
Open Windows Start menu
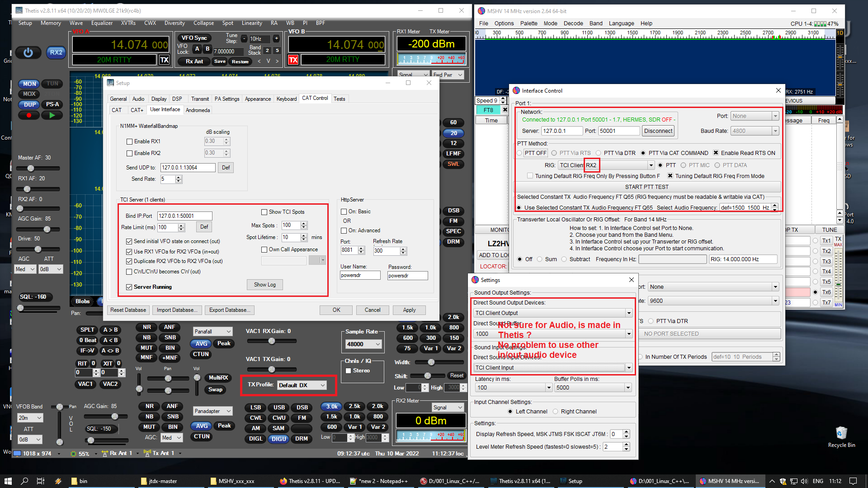pyautogui.click(x=8, y=481)
